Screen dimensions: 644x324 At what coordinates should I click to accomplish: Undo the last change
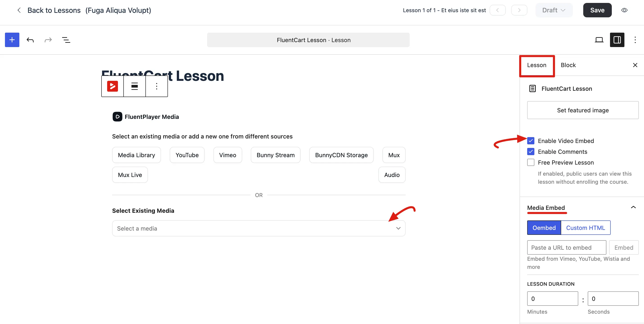click(x=30, y=40)
